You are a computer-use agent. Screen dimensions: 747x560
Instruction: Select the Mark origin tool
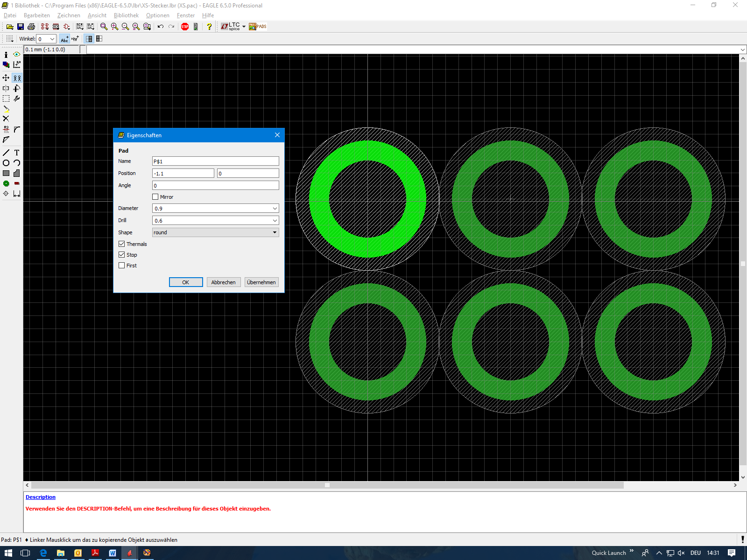17,65
